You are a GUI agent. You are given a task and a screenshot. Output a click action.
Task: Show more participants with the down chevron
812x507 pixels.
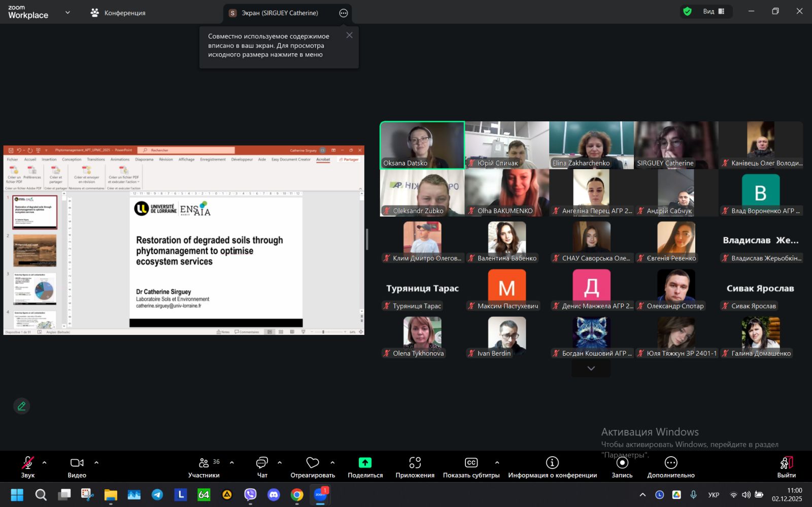coord(591,368)
